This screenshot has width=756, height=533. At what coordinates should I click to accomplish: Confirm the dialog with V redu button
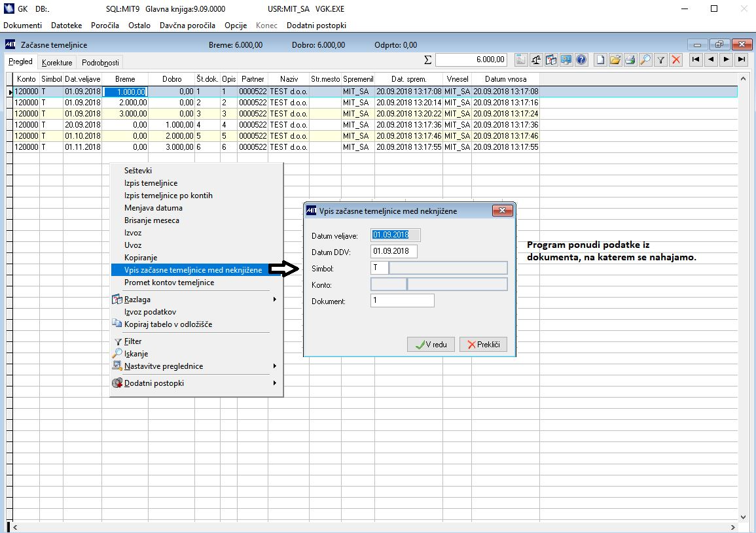(431, 345)
